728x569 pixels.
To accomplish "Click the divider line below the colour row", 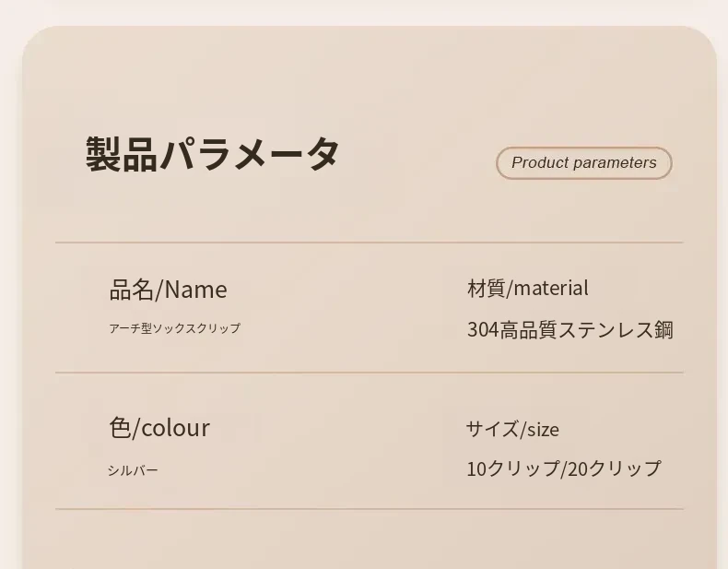I will pos(369,508).
